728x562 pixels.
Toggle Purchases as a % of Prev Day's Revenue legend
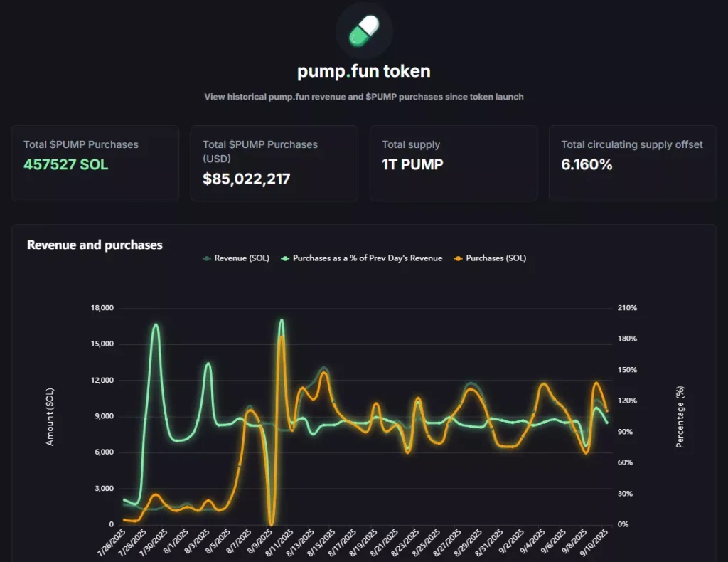pyautogui.click(x=362, y=258)
